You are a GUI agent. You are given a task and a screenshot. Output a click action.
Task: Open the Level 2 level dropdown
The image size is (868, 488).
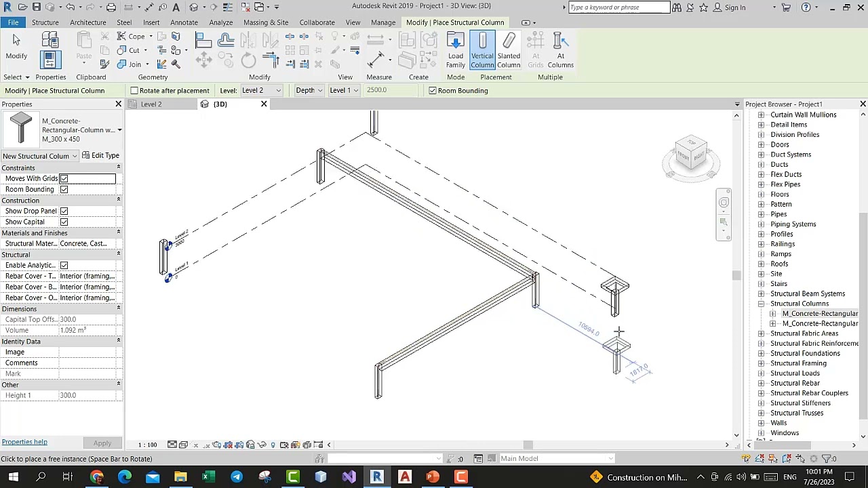coord(260,91)
